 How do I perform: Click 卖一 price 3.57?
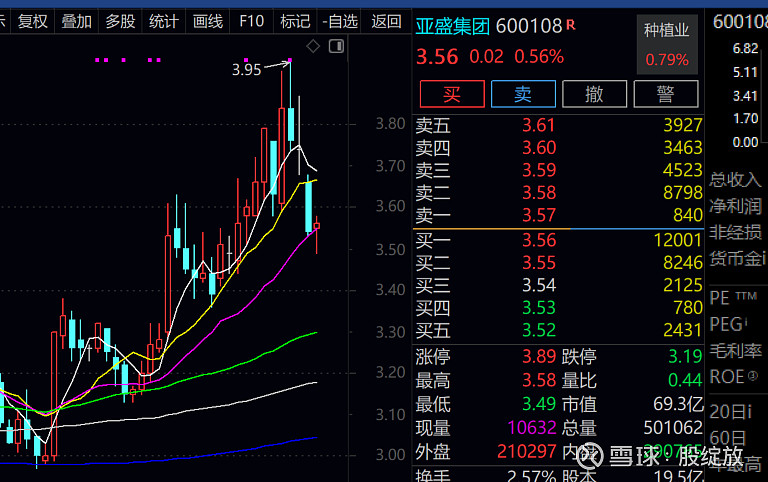coord(539,216)
